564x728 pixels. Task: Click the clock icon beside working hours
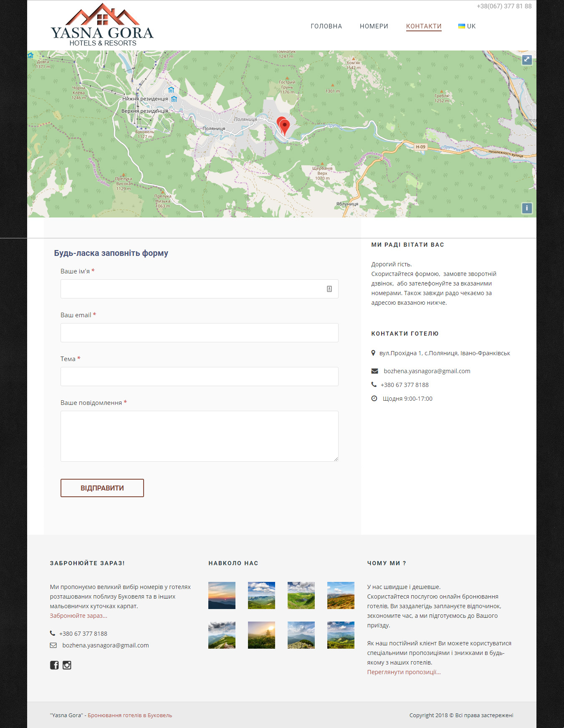[x=374, y=398]
